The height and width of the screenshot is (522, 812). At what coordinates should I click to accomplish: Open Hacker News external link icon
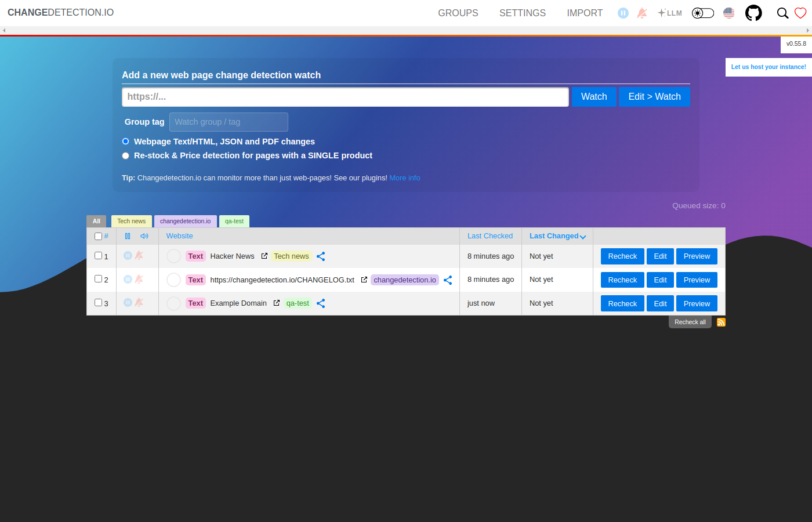264,256
